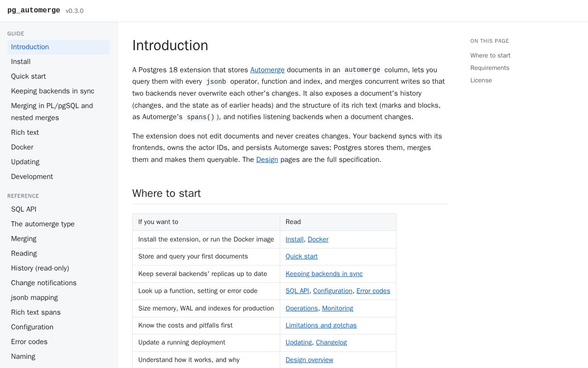Select Rich text in the sidebar

point(58,132)
